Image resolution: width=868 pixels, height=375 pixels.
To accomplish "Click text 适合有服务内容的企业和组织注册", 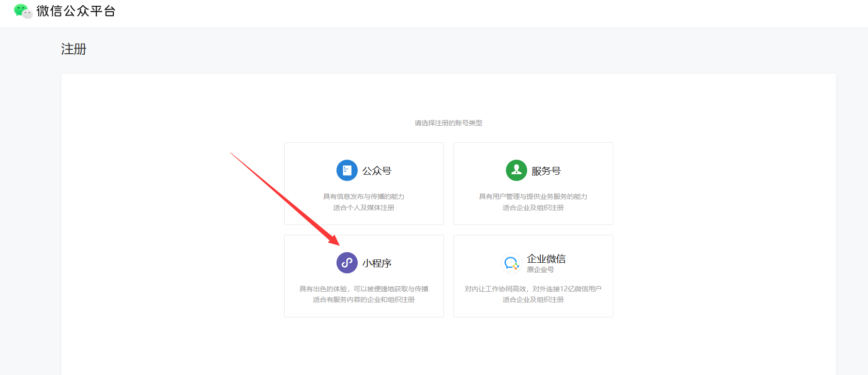I will tap(364, 300).
